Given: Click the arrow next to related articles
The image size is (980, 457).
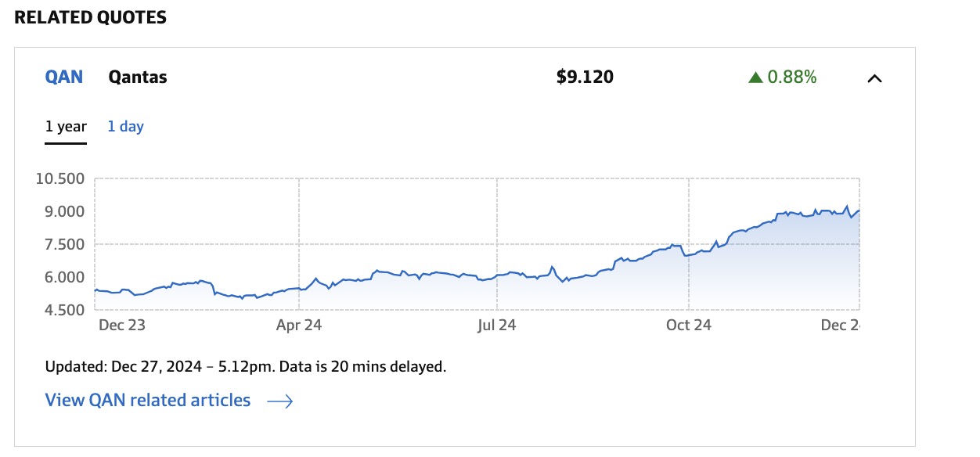Looking at the screenshot, I should click(x=279, y=401).
